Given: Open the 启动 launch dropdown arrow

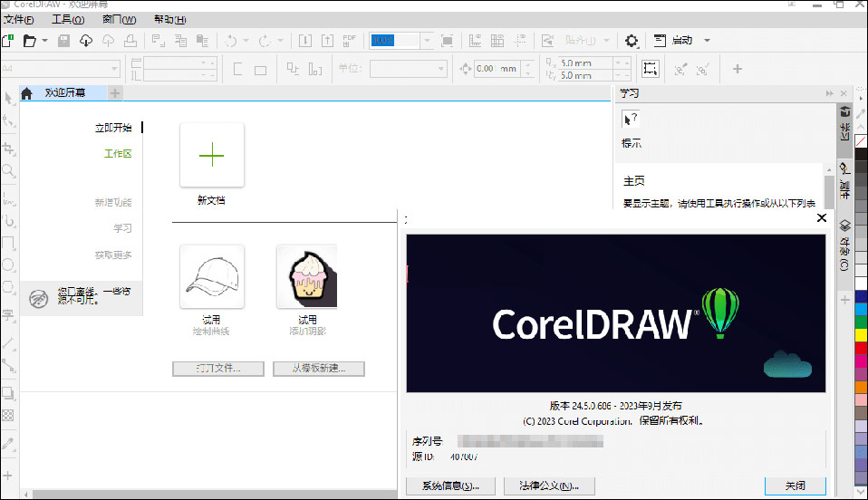Looking at the screenshot, I should (x=707, y=41).
